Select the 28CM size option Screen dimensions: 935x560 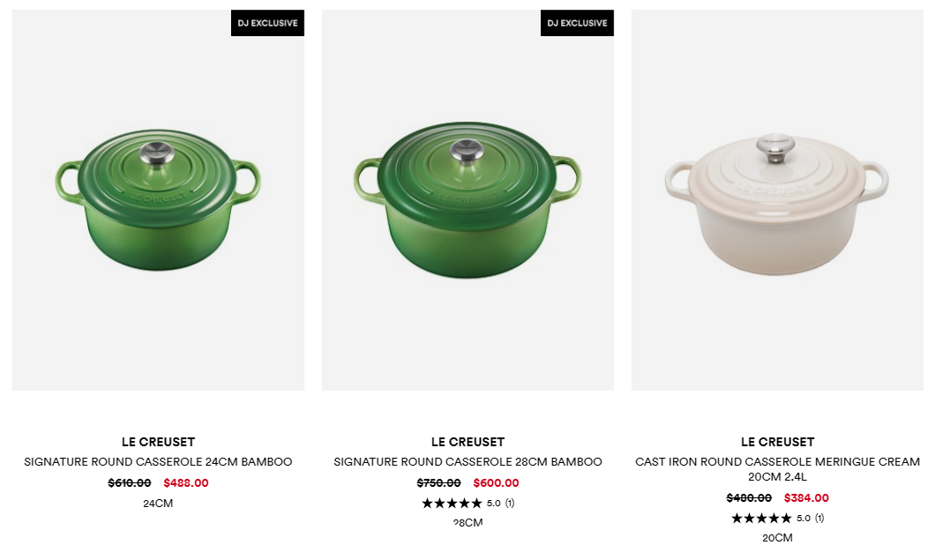coord(467,522)
